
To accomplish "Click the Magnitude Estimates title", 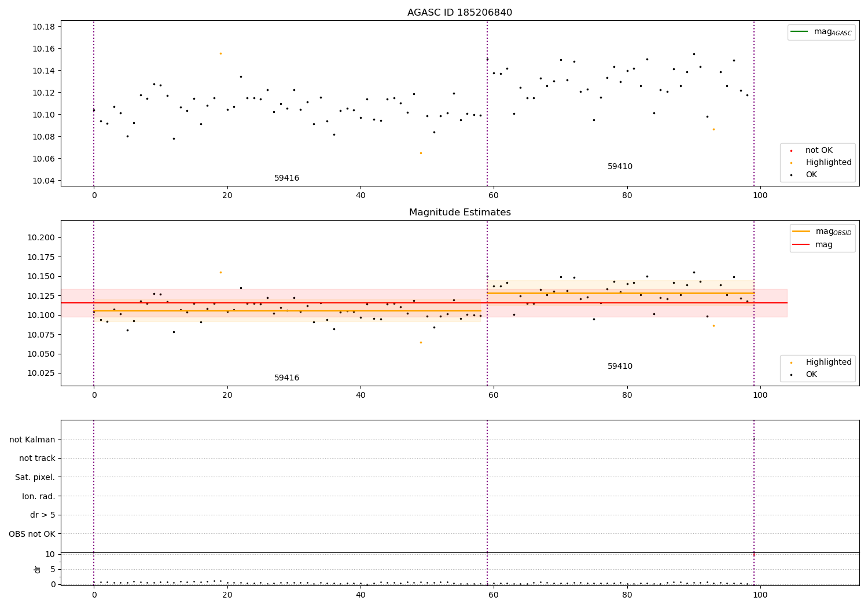I will point(459,213).
